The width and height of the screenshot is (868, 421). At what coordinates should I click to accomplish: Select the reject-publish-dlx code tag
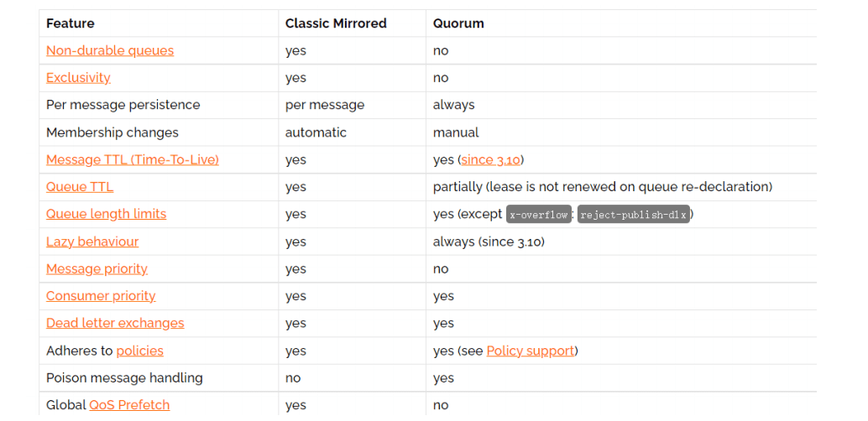[x=634, y=215]
